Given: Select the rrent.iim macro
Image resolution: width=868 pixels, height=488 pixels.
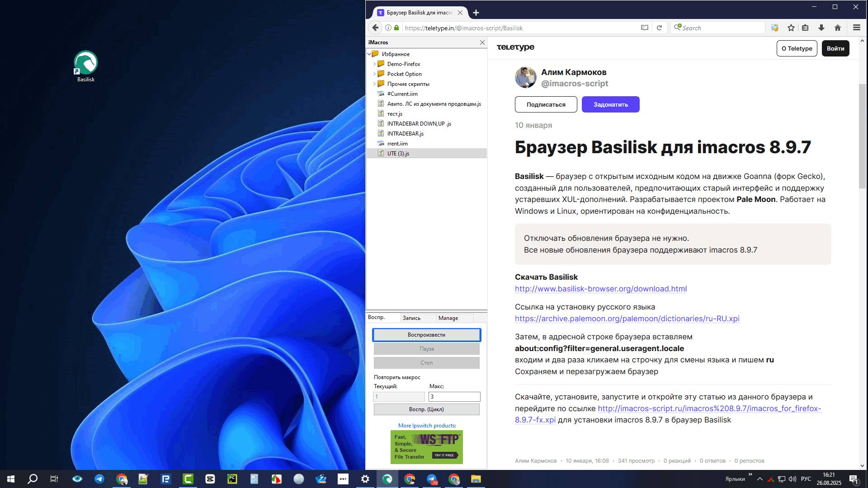Looking at the screenshot, I should (x=397, y=144).
